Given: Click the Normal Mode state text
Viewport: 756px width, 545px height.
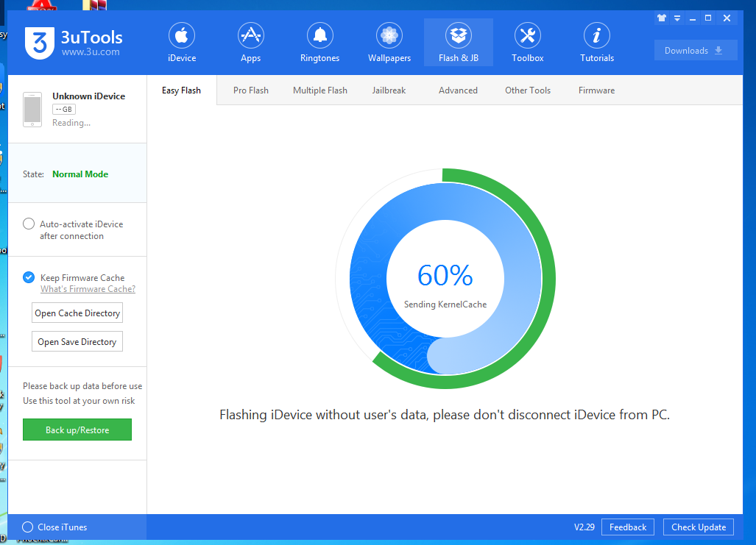Looking at the screenshot, I should [x=80, y=174].
